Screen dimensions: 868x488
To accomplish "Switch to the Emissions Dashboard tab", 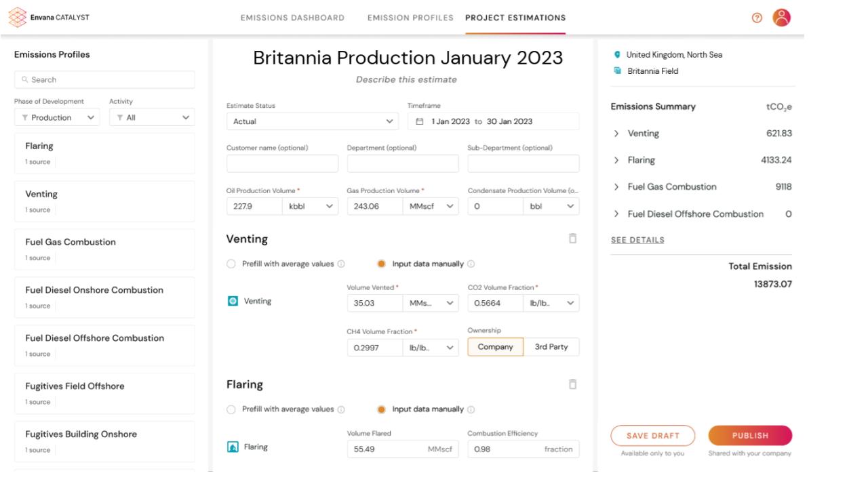I will [x=292, y=18].
